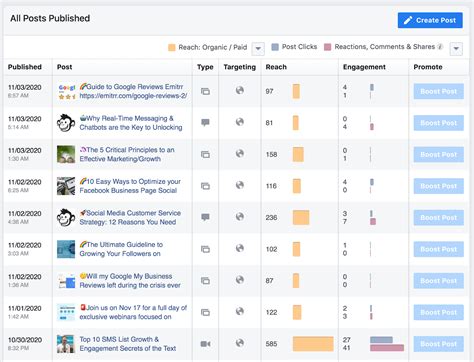The width and height of the screenshot is (474, 362).
Task: Click the Targeting column header
Action: point(240,67)
